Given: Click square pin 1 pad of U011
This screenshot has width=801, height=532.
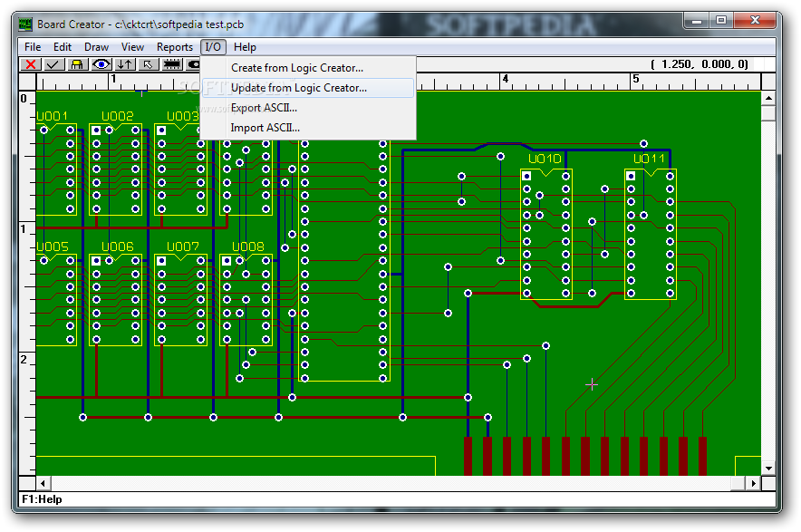Looking at the screenshot, I should point(631,177).
